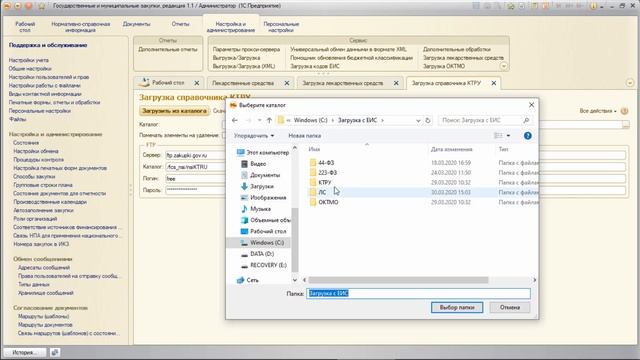Go up one folder level

(269, 120)
